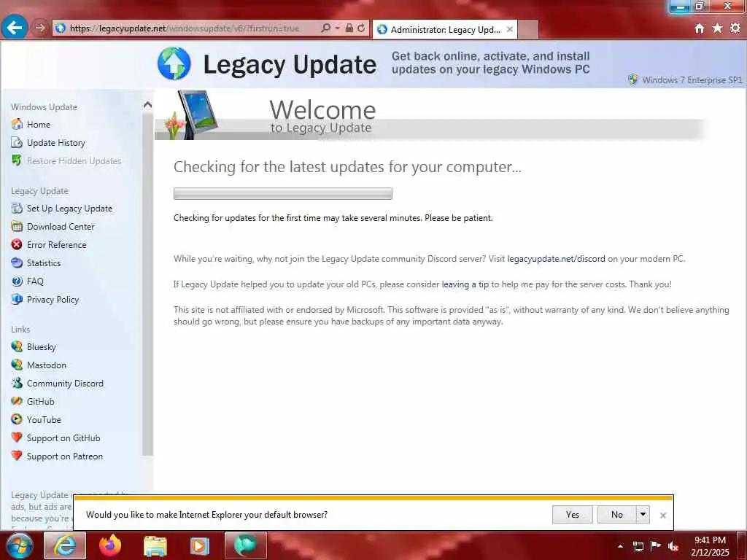Click No in default browser prompt
Screen dimensions: 747x560
pyautogui.click(x=617, y=514)
